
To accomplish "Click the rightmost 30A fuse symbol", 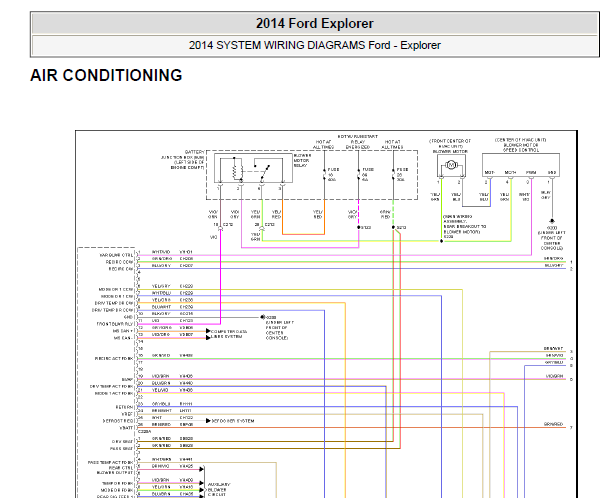I will click(393, 175).
